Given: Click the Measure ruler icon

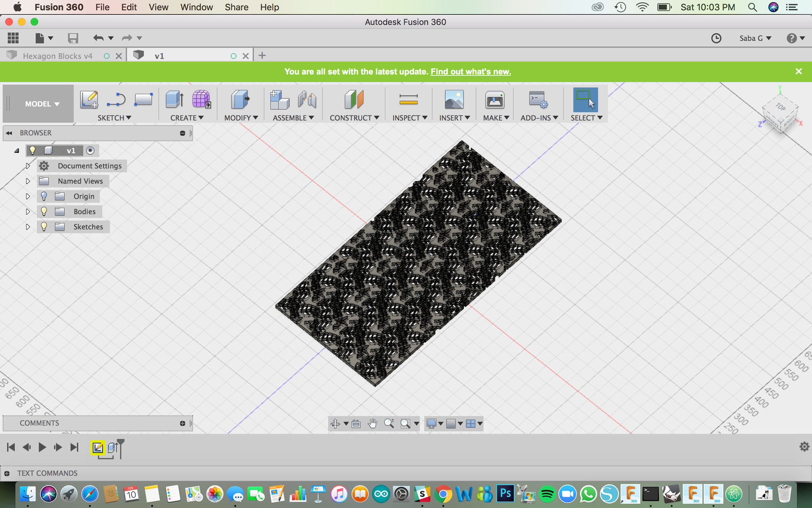Looking at the screenshot, I should 408,99.
